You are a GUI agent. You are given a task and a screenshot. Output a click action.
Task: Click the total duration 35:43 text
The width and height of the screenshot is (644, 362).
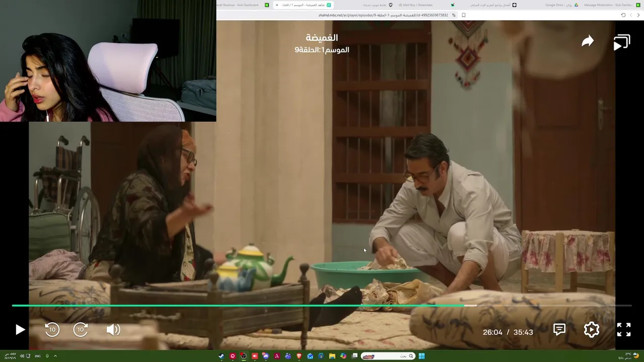[523, 332]
